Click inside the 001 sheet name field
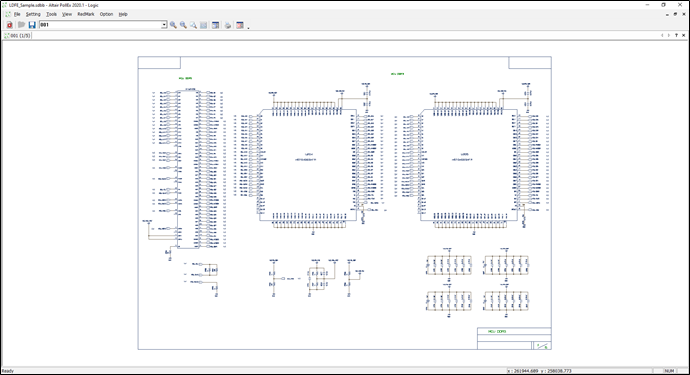 pyautogui.click(x=100, y=25)
